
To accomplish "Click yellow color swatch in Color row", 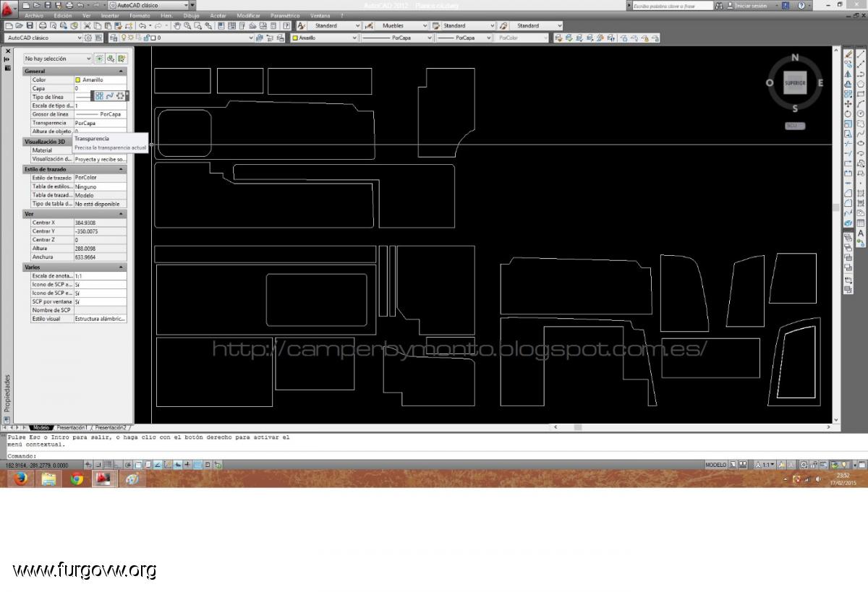I will click(78, 80).
